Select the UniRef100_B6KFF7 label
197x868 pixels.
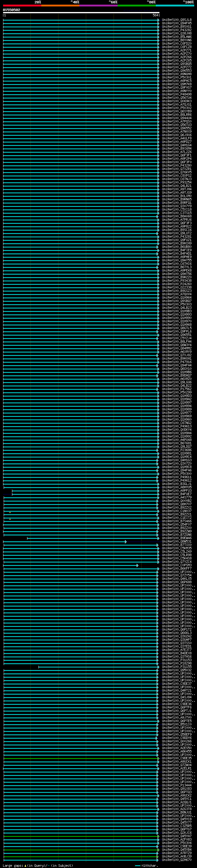pyautogui.click(x=177, y=568)
